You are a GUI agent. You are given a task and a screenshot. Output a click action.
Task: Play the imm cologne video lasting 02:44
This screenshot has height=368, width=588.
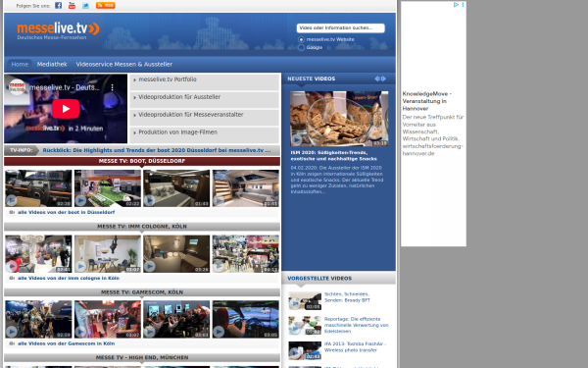tap(38, 254)
